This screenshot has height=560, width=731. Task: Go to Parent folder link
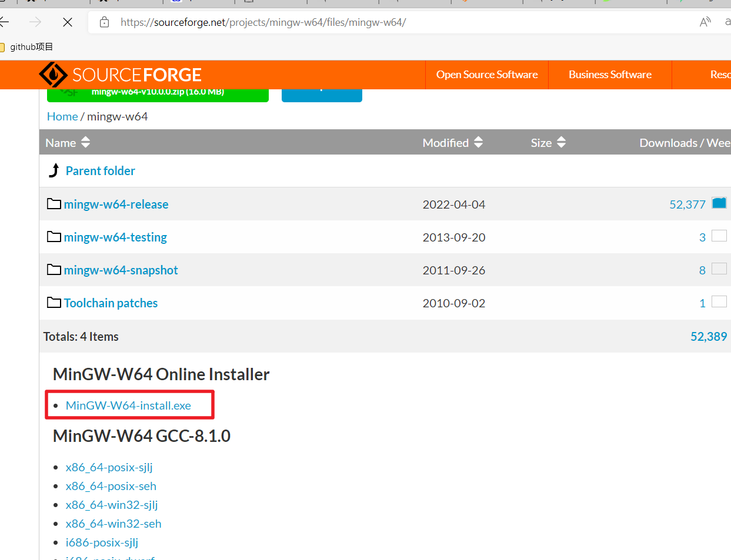[101, 171]
